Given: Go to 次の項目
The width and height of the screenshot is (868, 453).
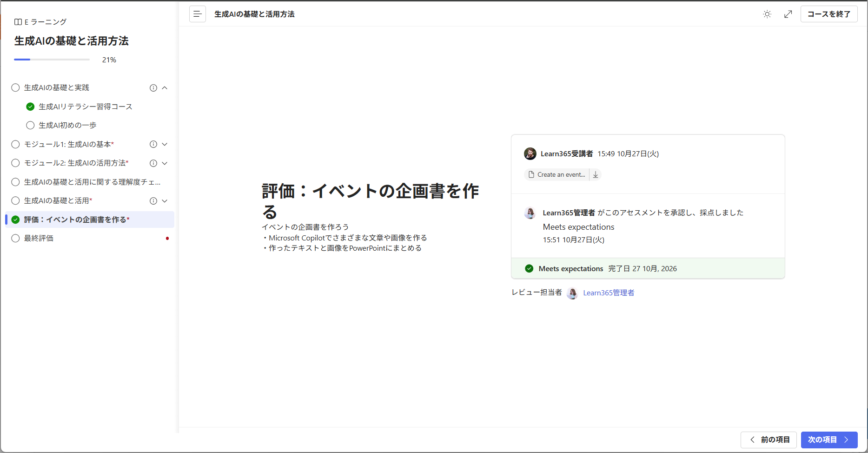Looking at the screenshot, I should pyautogui.click(x=829, y=440).
